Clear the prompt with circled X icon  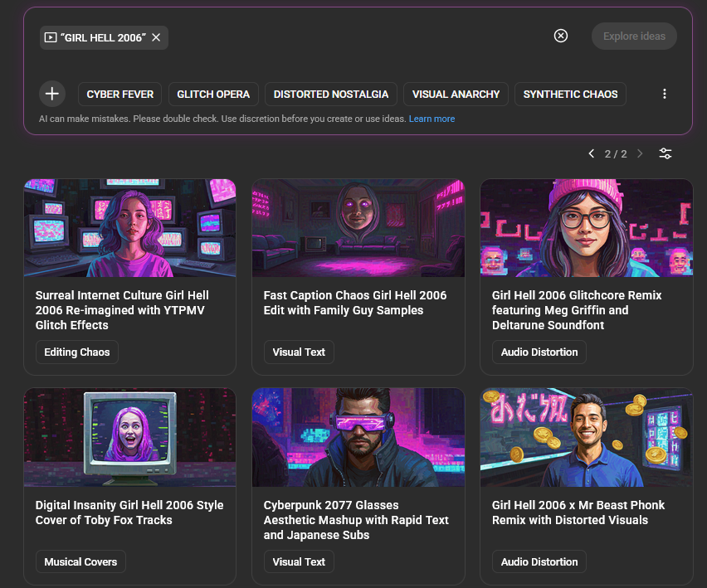(x=560, y=36)
